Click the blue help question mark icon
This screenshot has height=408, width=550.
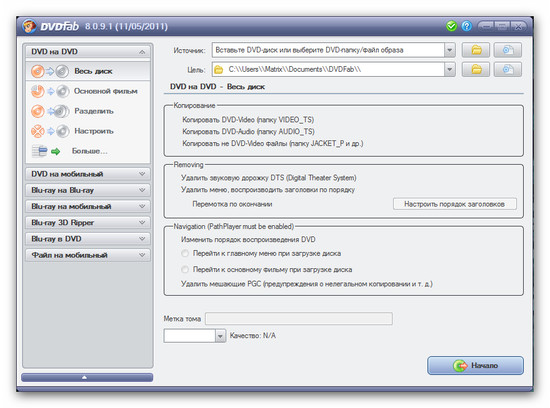pyautogui.click(x=467, y=26)
